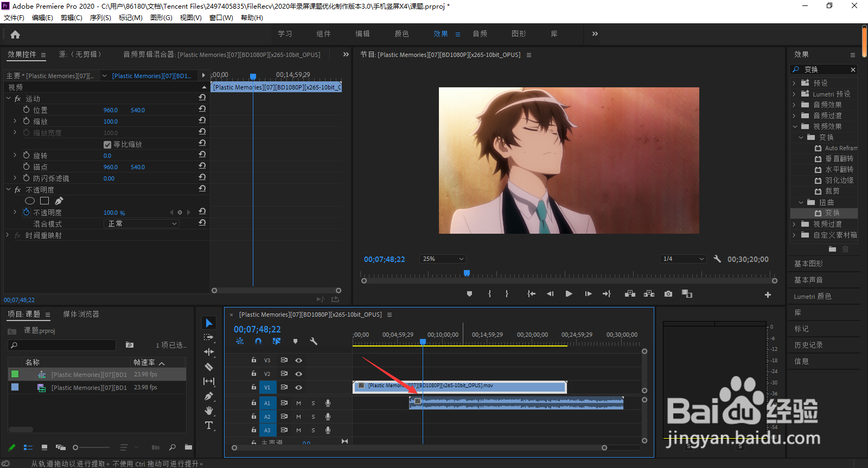The height and width of the screenshot is (468, 868).
Task: Click Export Frame camera icon
Action: (668, 294)
